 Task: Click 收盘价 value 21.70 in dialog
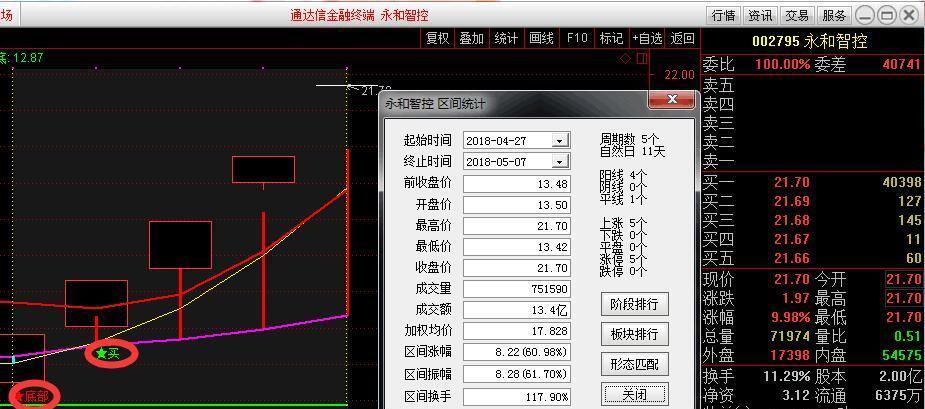pos(517,268)
